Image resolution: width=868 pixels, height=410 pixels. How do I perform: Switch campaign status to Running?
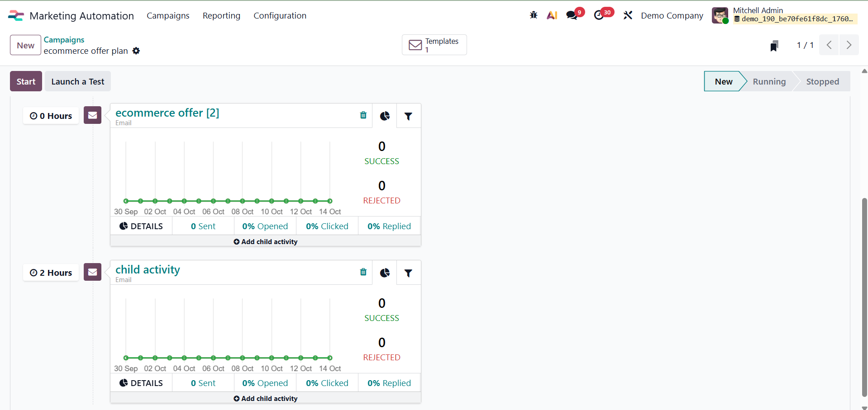pyautogui.click(x=769, y=81)
